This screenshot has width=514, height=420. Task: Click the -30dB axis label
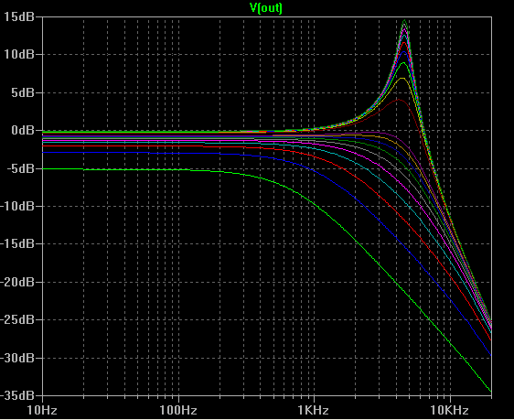point(17,358)
